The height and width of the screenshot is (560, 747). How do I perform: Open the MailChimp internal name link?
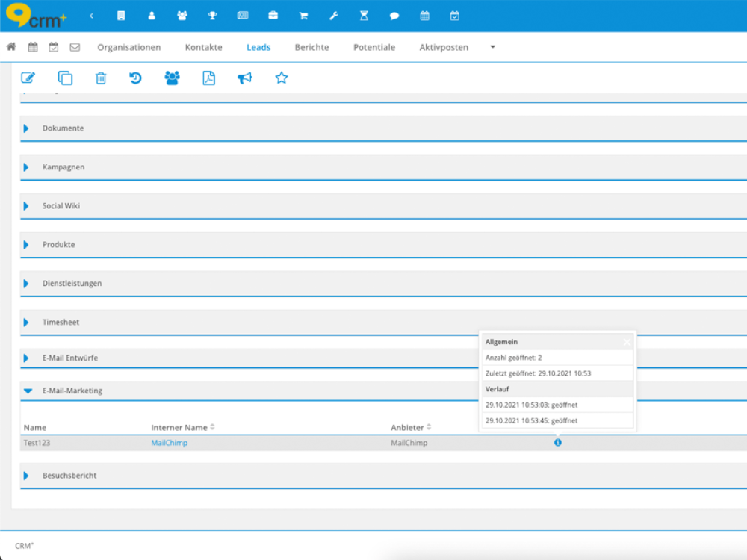coord(169,443)
